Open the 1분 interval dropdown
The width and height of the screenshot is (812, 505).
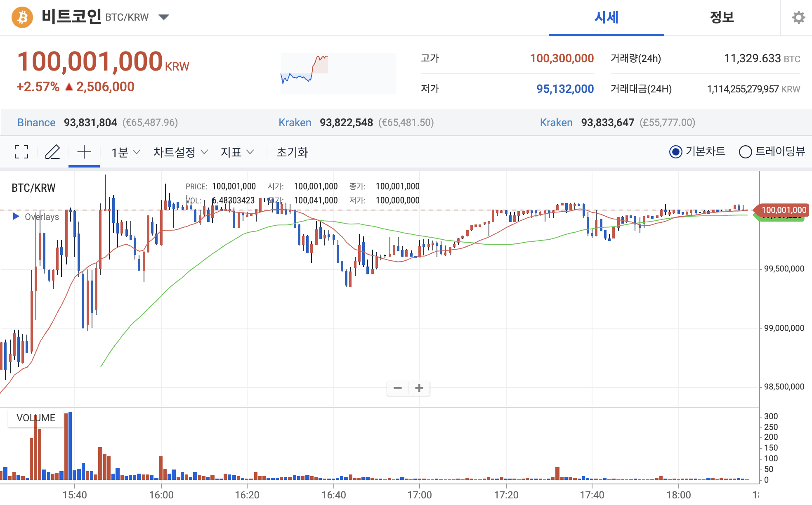point(125,152)
